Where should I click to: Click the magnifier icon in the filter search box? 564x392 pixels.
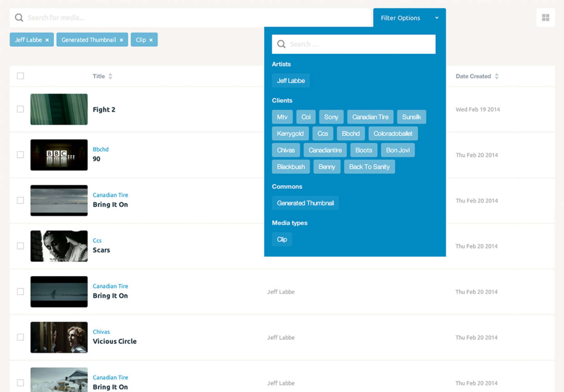281,44
